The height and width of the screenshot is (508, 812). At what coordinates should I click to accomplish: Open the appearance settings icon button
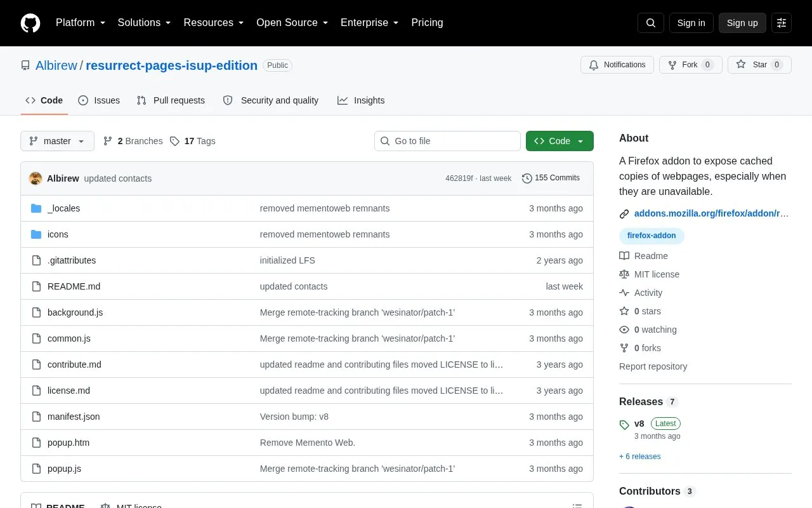tap(782, 23)
